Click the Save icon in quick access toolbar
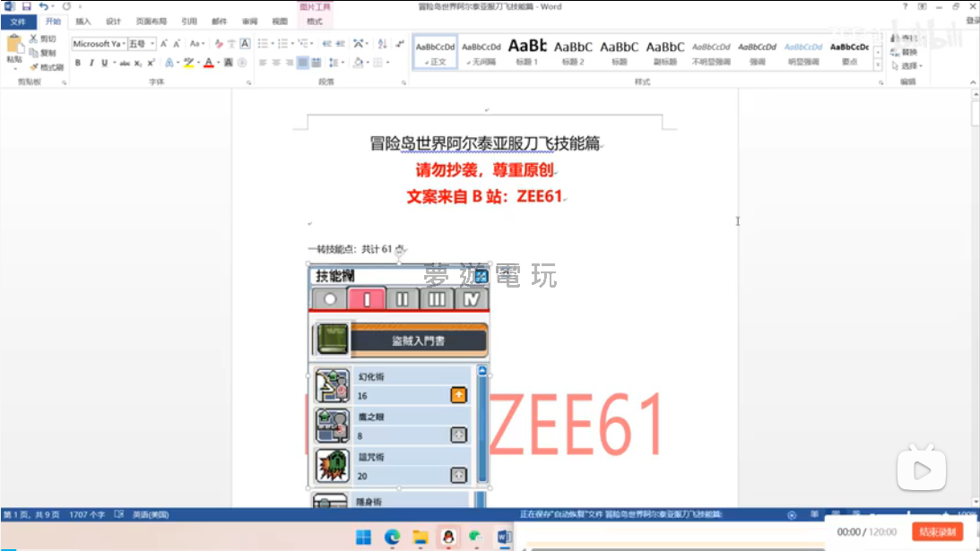 coord(26,6)
